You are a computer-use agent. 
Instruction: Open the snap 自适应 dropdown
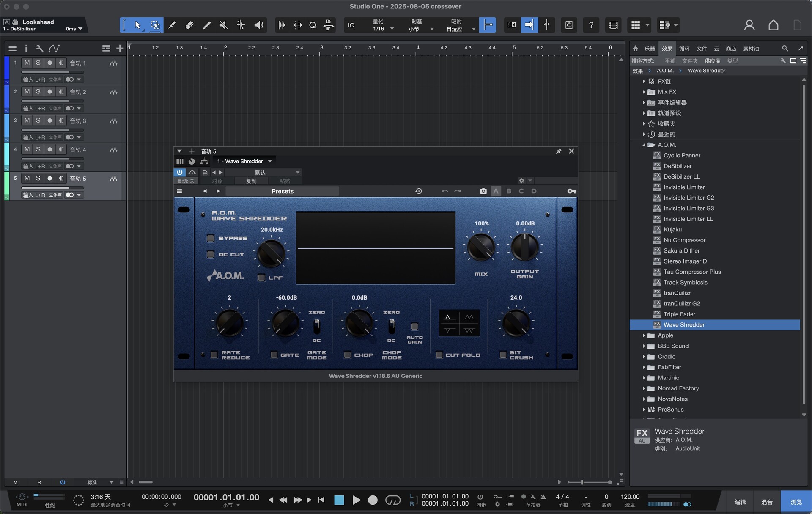(460, 25)
